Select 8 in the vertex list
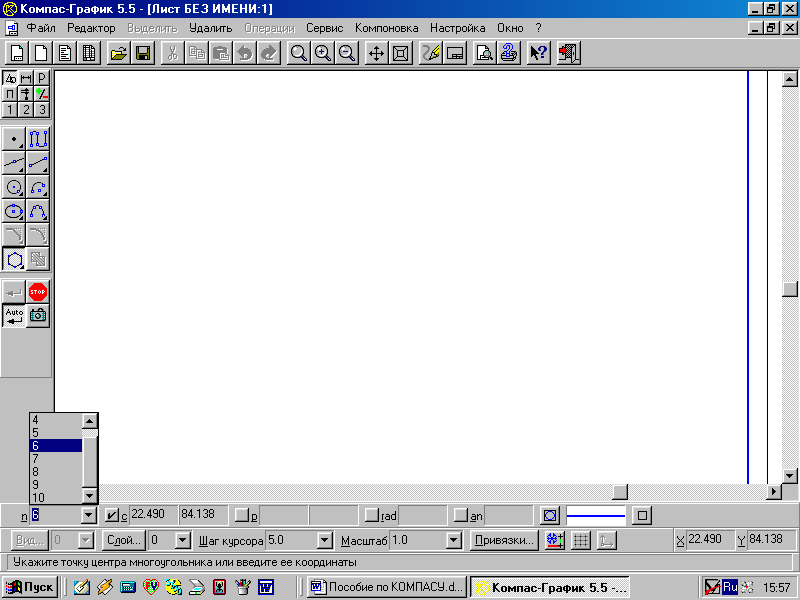The width and height of the screenshot is (800, 600). tap(56, 472)
